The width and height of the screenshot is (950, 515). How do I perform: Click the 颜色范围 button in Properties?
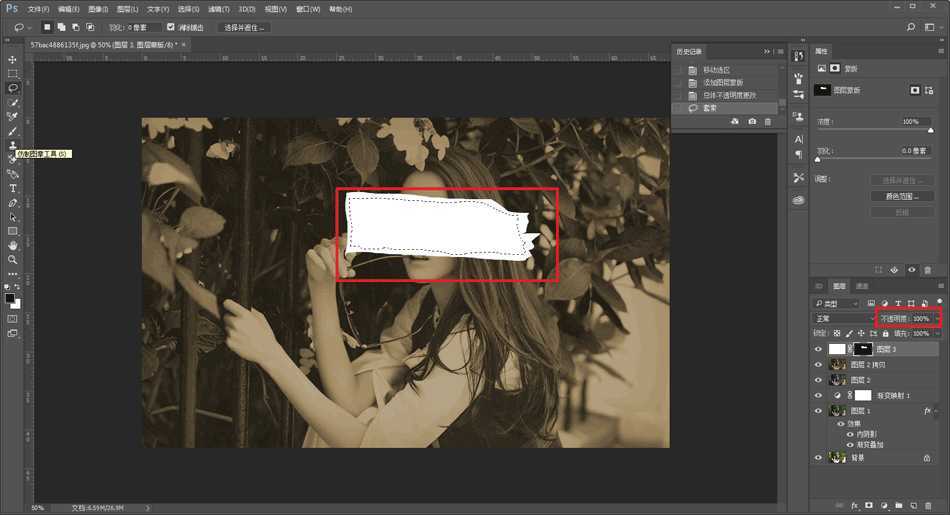[x=902, y=196]
